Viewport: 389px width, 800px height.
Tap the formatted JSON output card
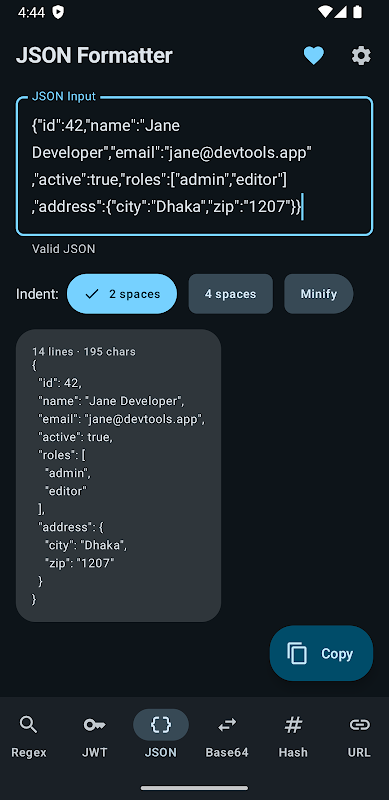118,476
